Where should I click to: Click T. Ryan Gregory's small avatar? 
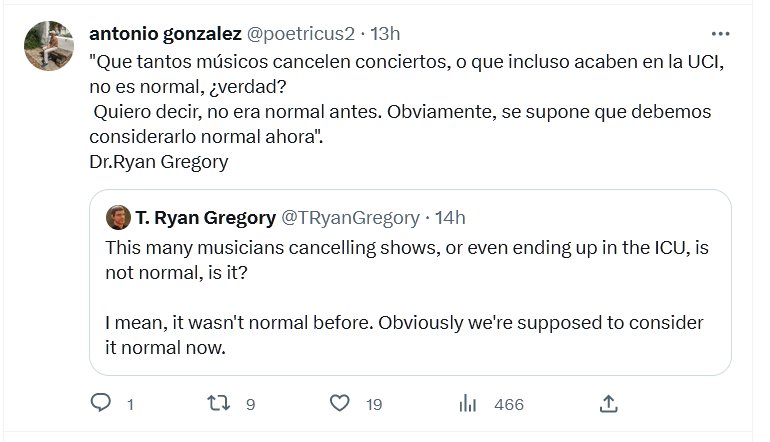pos(117,218)
